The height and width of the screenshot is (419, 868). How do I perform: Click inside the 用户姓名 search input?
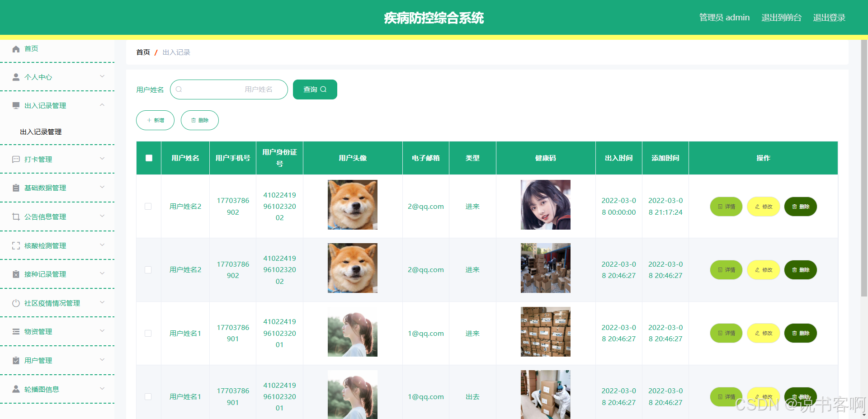click(229, 89)
